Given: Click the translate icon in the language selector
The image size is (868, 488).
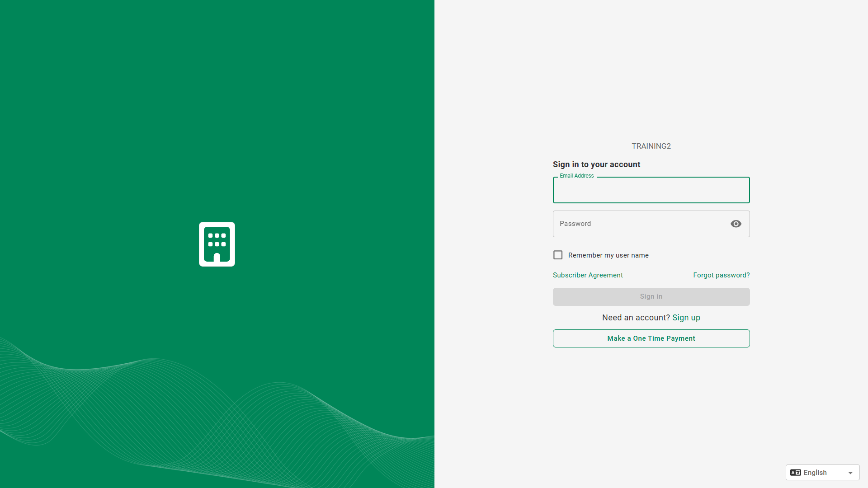Looking at the screenshot, I should [x=796, y=473].
